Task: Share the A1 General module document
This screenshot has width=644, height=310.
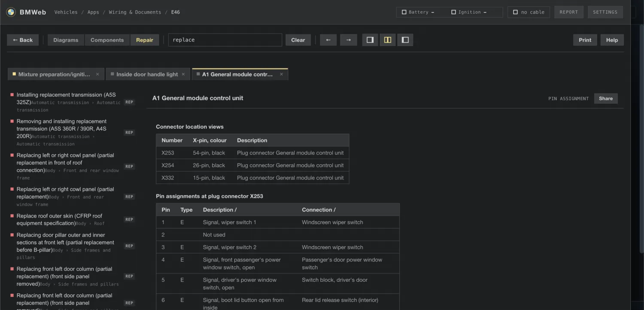Action: click(x=606, y=98)
